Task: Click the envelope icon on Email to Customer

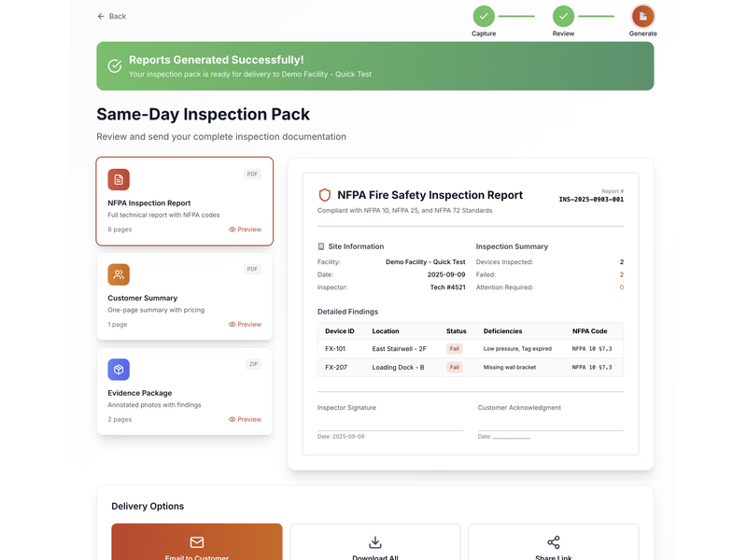Action: (197, 541)
